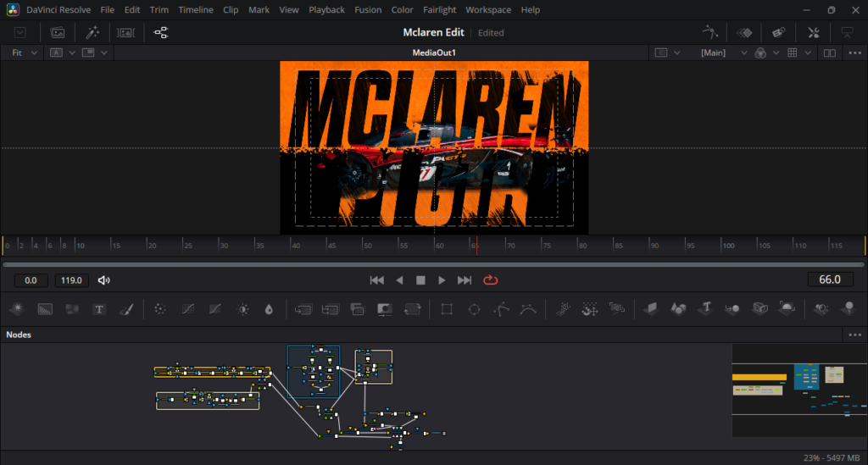Stop playback

[x=420, y=280]
